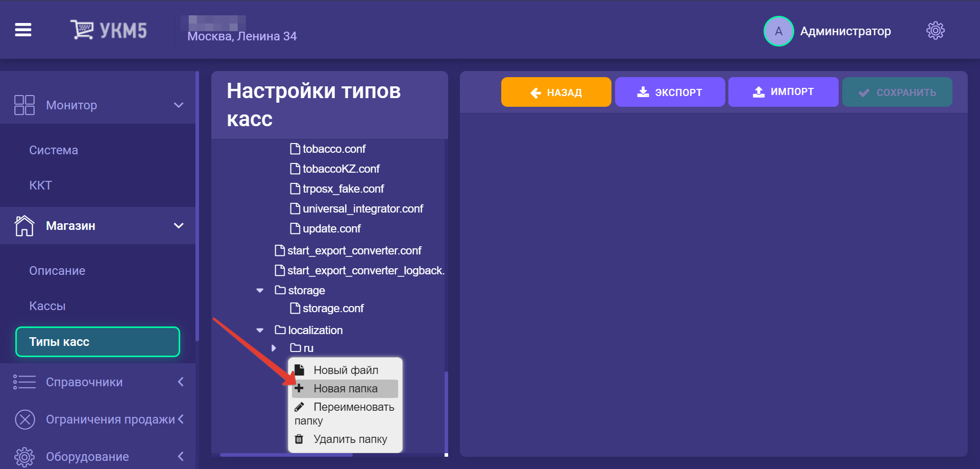Click the file tree vertical scrollbar
Viewport: 980px width, 469px height.
pos(446,412)
